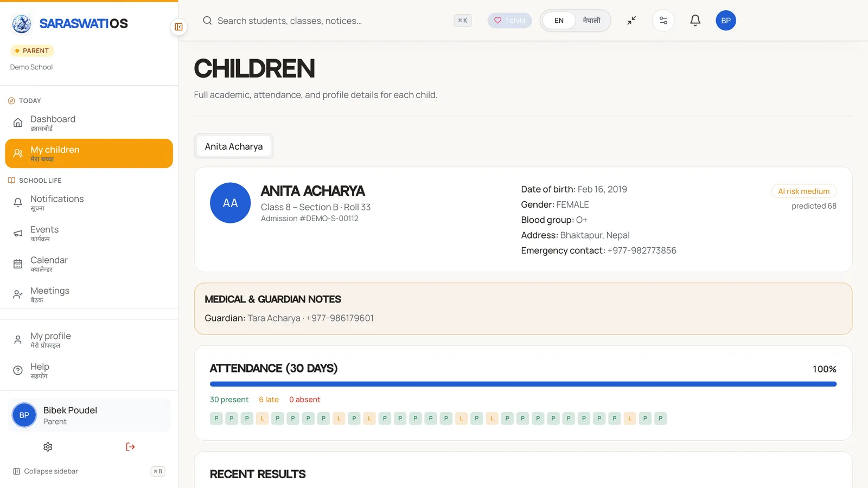
Task: Click the notification bell icon in top bar
Action: point(695,21)
